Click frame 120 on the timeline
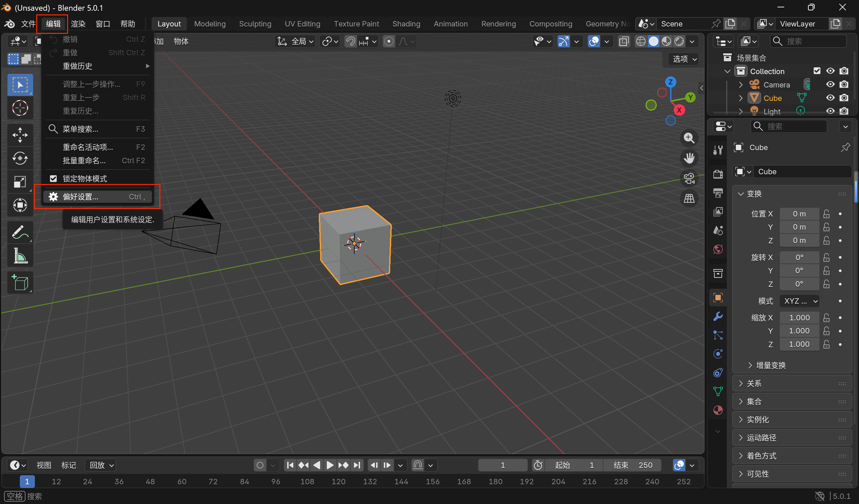 (338, 482)
